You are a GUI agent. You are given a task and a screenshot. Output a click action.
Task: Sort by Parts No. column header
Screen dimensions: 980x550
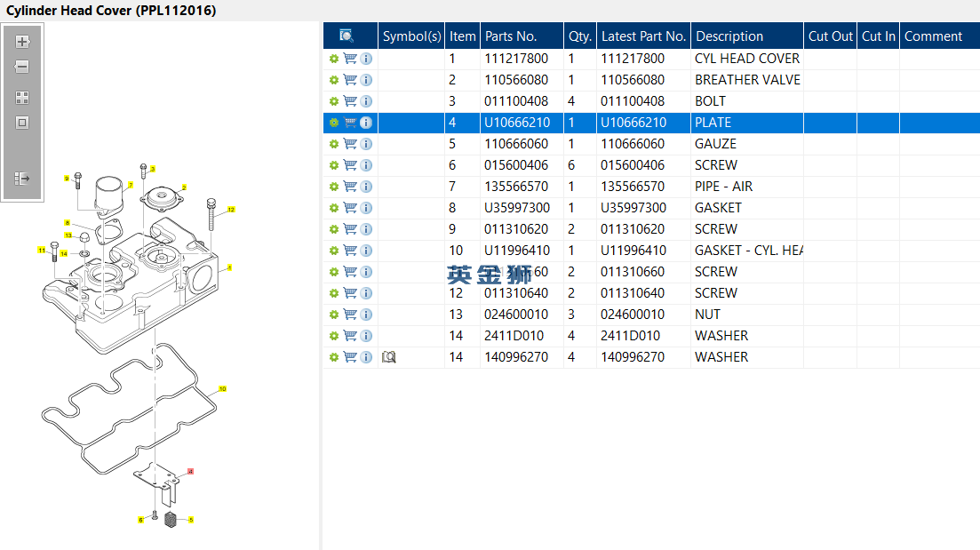point(511,36)
